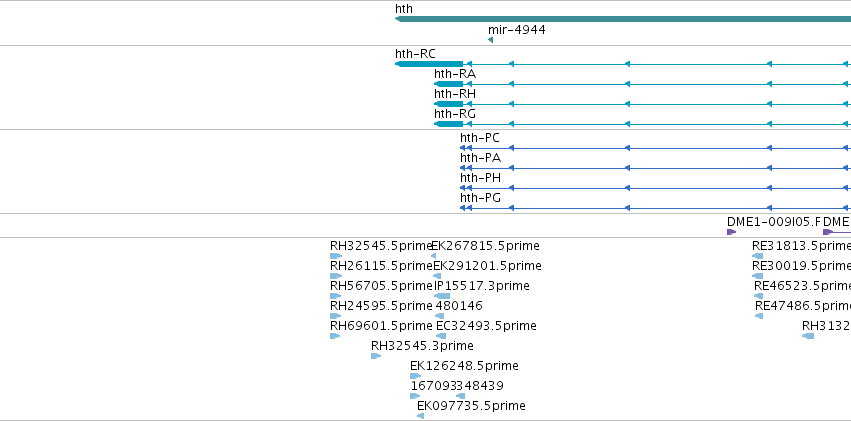Click the mir-4944 label

coord(517,30)
